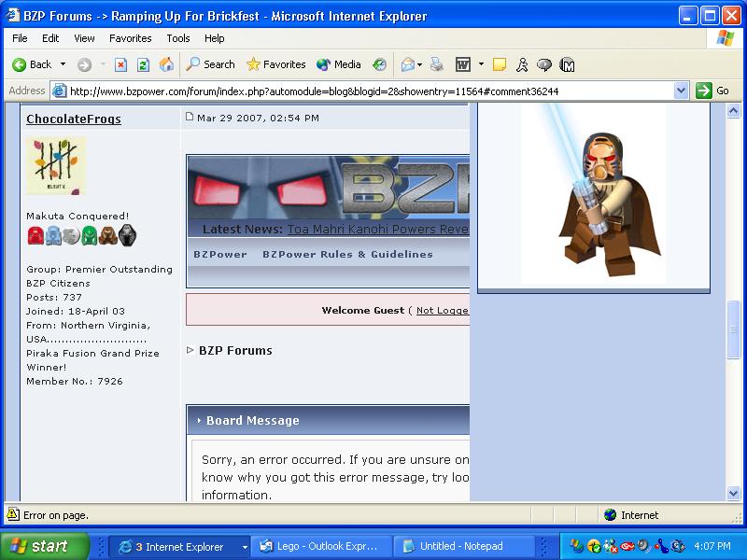Print the page using the printer icon

[x=437, y=64]
